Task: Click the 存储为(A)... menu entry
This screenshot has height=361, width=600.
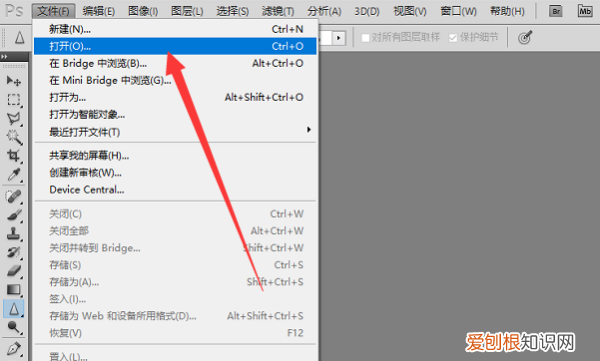Action: pyautogui.click(x=175, y=282)
